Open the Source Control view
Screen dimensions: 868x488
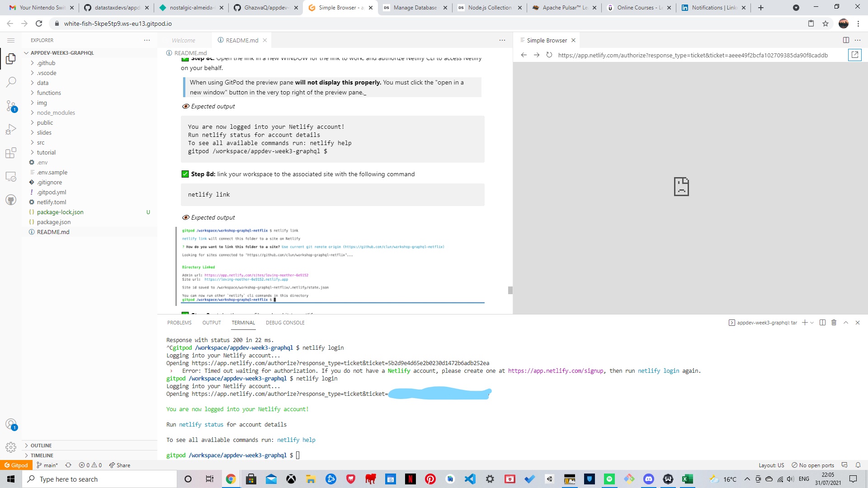(11, 106)
